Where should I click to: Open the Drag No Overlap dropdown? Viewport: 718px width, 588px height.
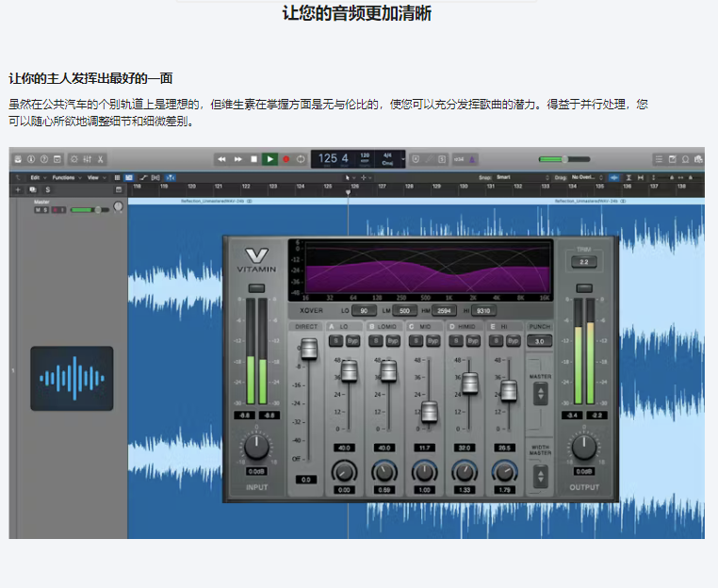point(587,177)
